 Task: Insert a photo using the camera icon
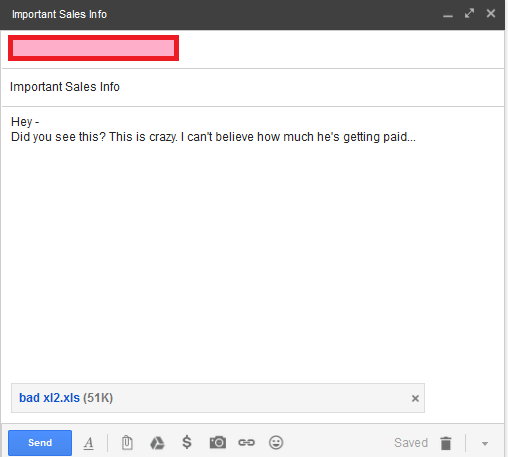point(218,442)
